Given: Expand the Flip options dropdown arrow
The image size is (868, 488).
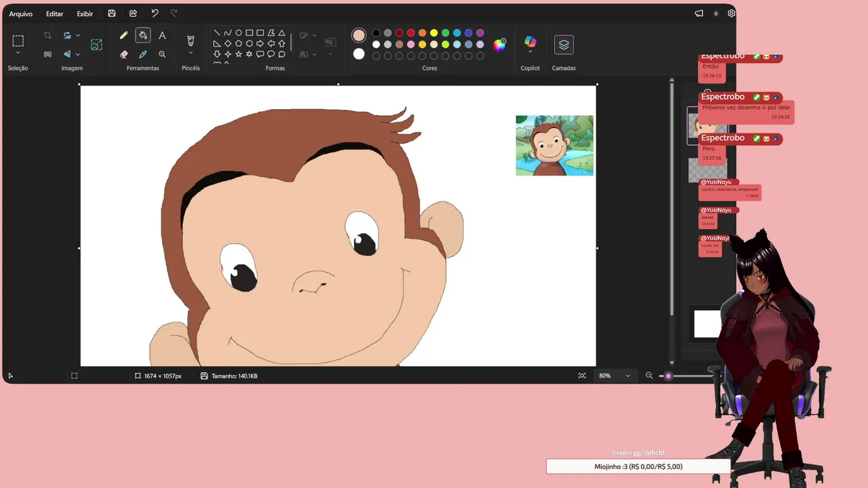Looking at the screenshot, I should (x=78, y=54).
